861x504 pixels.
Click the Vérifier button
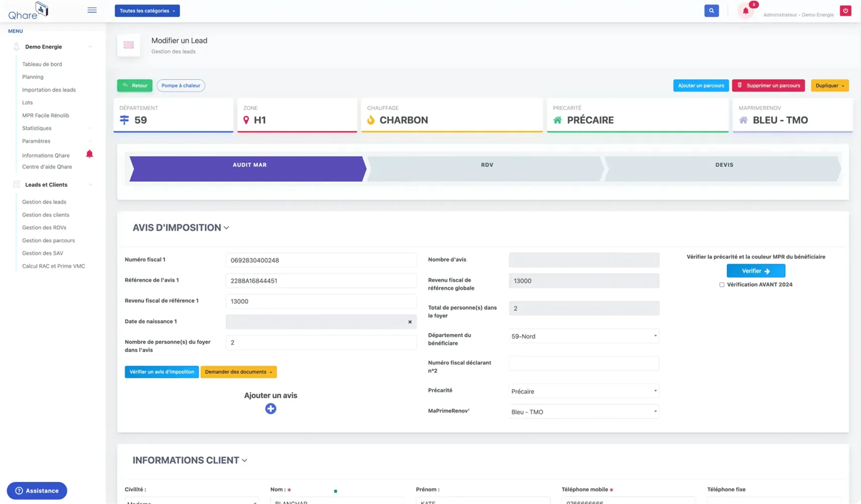(x=755, y=271)
